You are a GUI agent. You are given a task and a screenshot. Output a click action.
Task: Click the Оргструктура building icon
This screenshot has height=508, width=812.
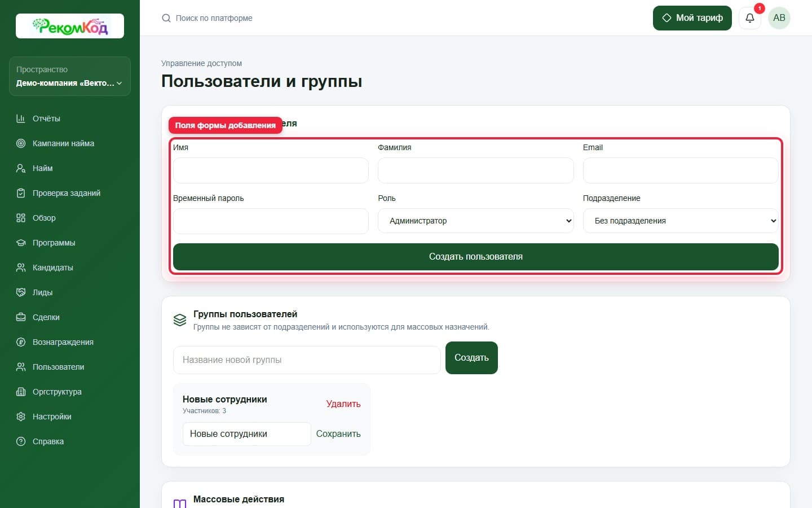(x=21, y=392)
